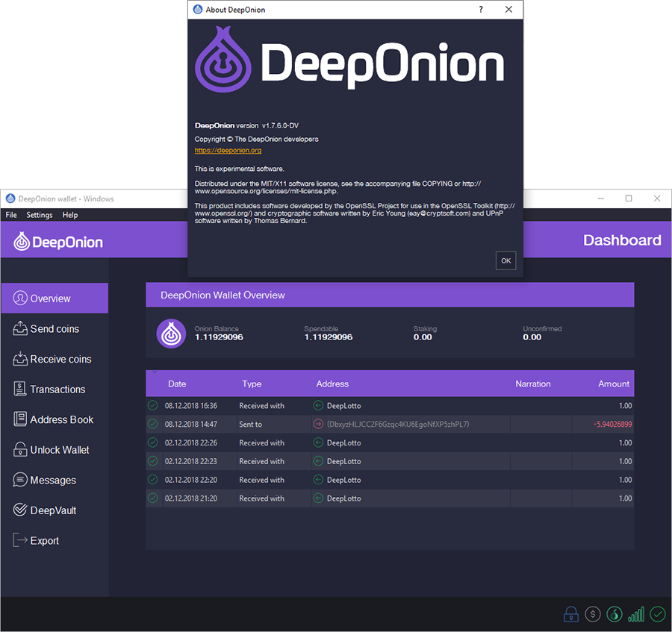Click the Export label in sidebar
The width and height of the screenshot is (672, 632).
[45, 541]
